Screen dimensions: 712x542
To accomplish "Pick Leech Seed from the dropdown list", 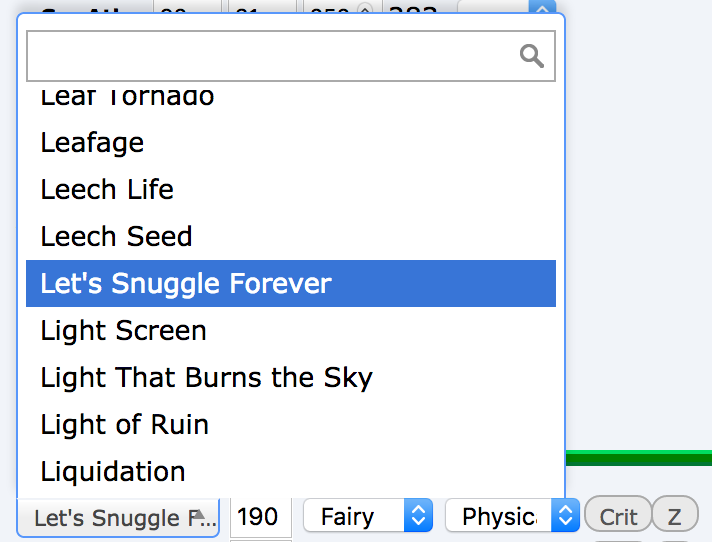I will click(x=291, y=237).
